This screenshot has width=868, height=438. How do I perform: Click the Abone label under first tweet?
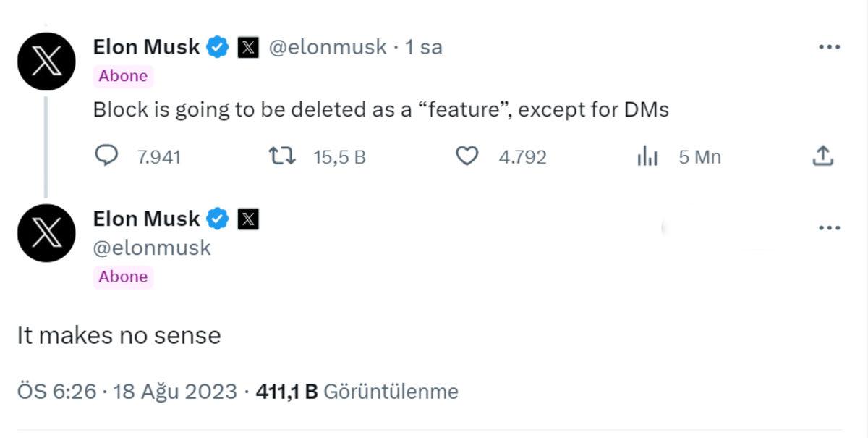tap(123, 76)
